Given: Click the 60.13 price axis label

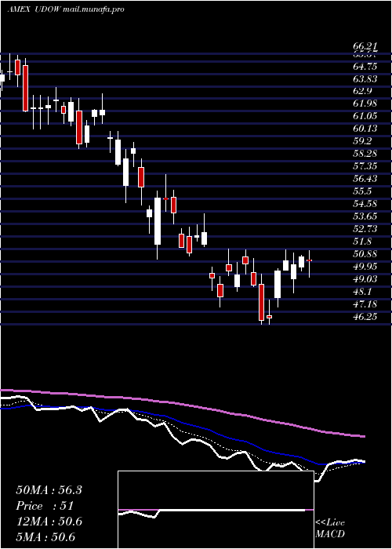Looking at the screenshot, I should 365,129.
